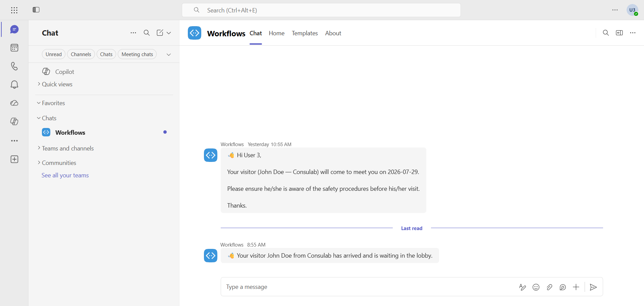The height and width of the screenshot is (306, 644).
Task: Open the Workflows app icon in header
Action: point(195,33)
